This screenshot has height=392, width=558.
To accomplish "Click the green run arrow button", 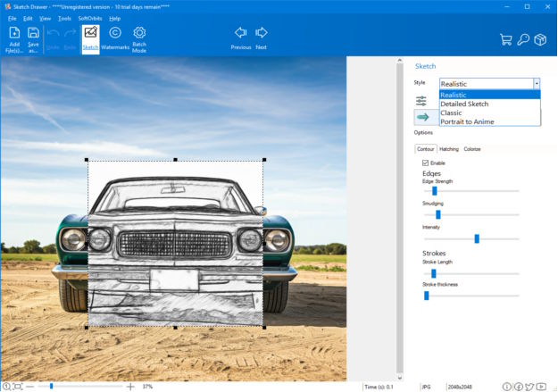I will tap(423, 117).
